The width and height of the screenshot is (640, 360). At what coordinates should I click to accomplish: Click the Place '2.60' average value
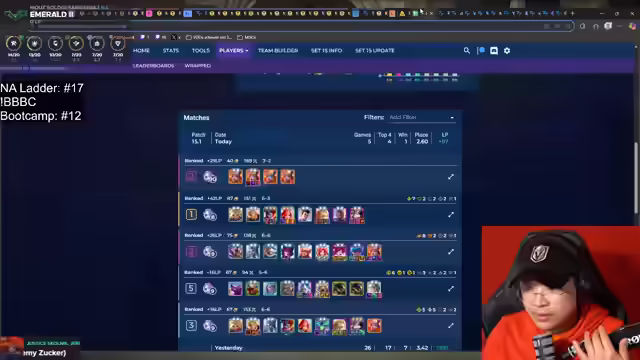click(x=422, y=142)
